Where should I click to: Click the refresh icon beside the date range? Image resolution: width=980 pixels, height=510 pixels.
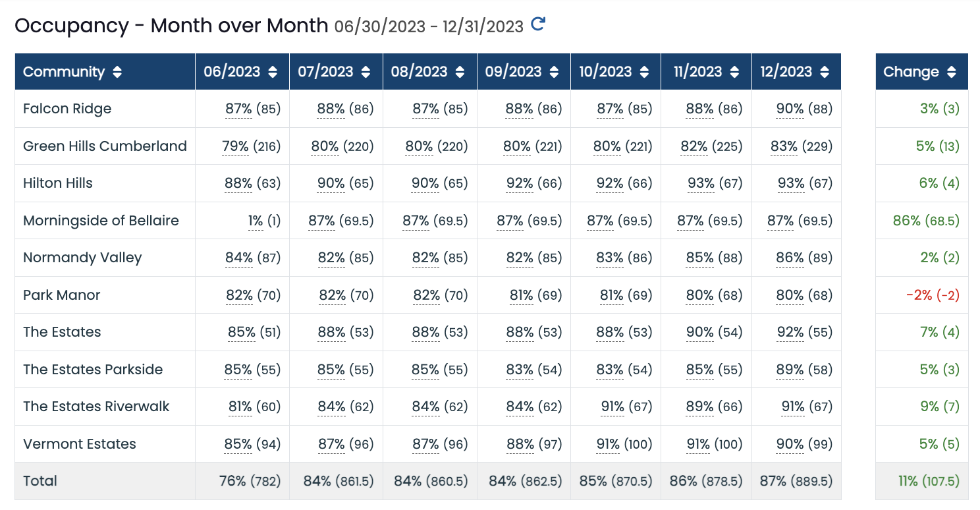pyautogui.click(x=538, y=25)
